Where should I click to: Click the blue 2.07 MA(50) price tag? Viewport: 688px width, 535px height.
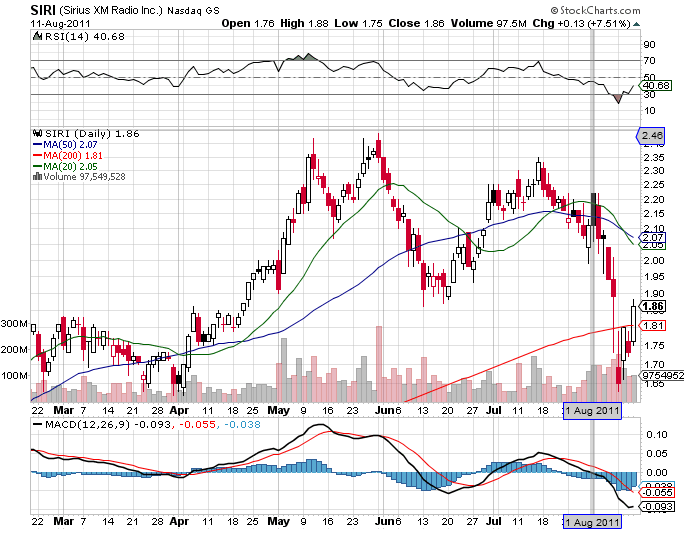click(x=652, y=237)
